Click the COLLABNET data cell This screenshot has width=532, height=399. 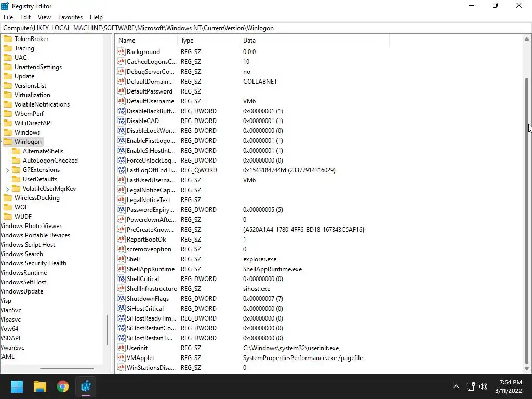260,82
